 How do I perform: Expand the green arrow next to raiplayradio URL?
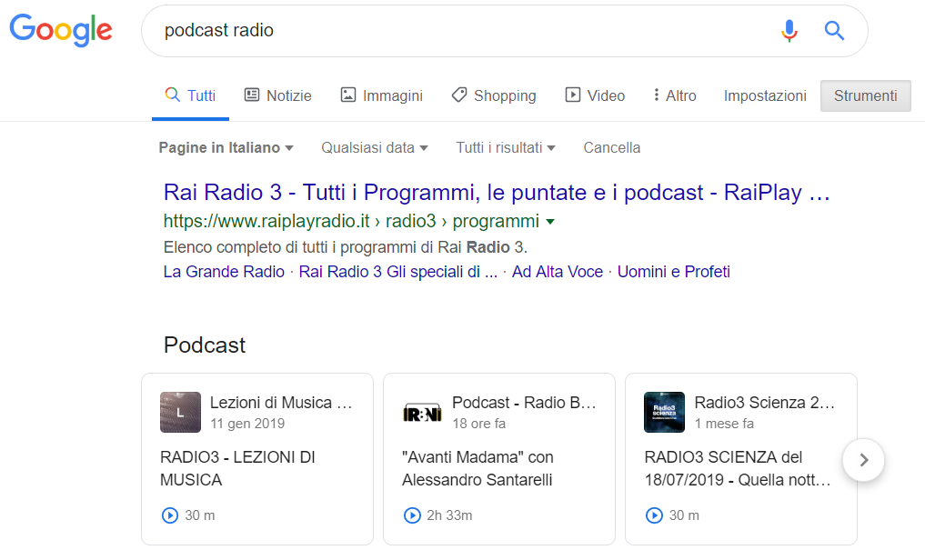[550, 222]
